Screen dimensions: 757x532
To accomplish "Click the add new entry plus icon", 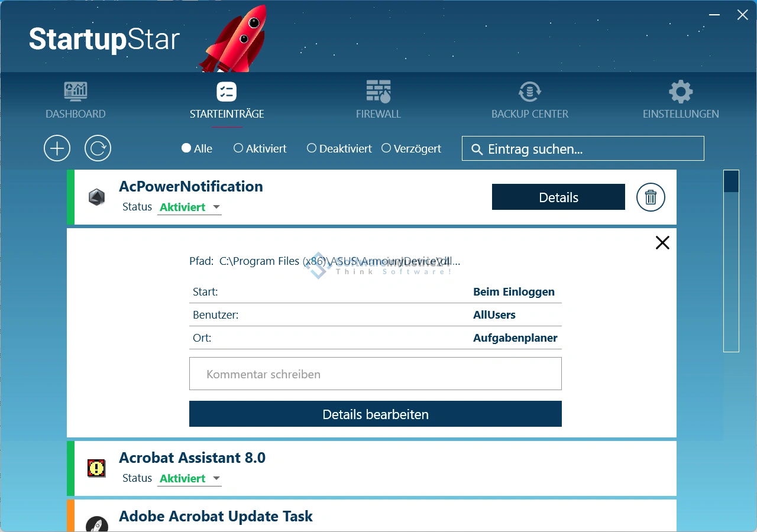I will [57, 148].
